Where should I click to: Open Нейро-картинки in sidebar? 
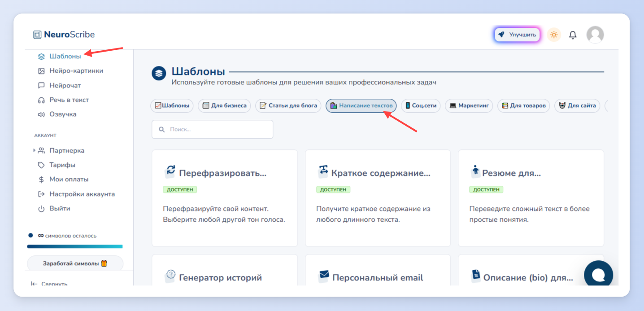76,71
